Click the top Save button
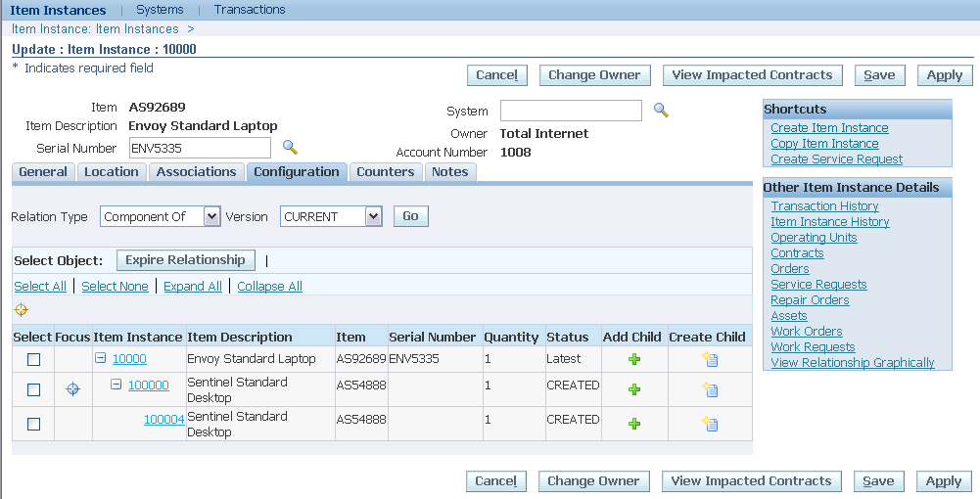The width and height of the screenshot is (980, 499). tap(879, 75)
